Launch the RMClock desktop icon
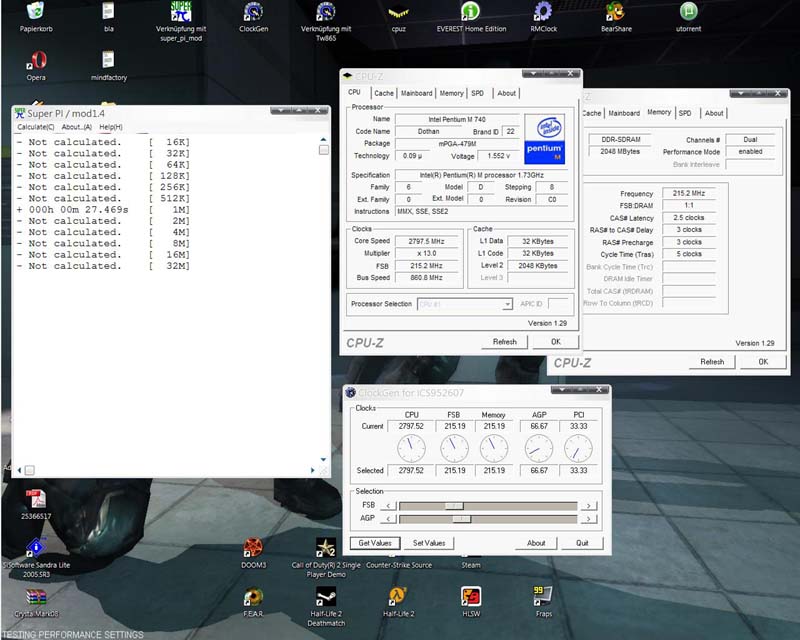Screen dimensions: 800x640 tap(543, 11)
